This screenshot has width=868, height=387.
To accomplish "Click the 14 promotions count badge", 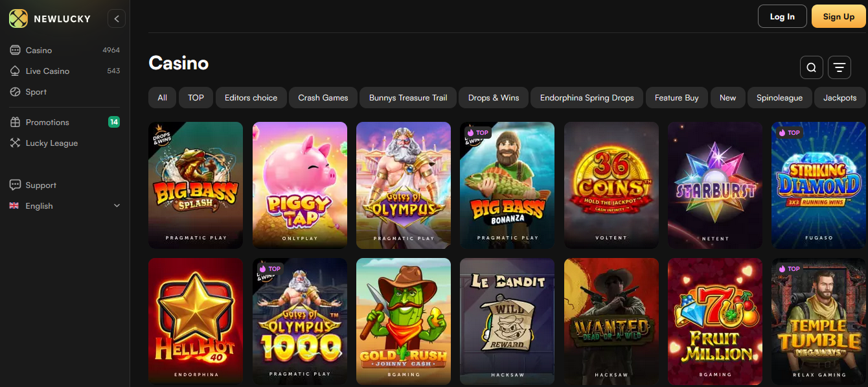I will click(x=114, y=122).
